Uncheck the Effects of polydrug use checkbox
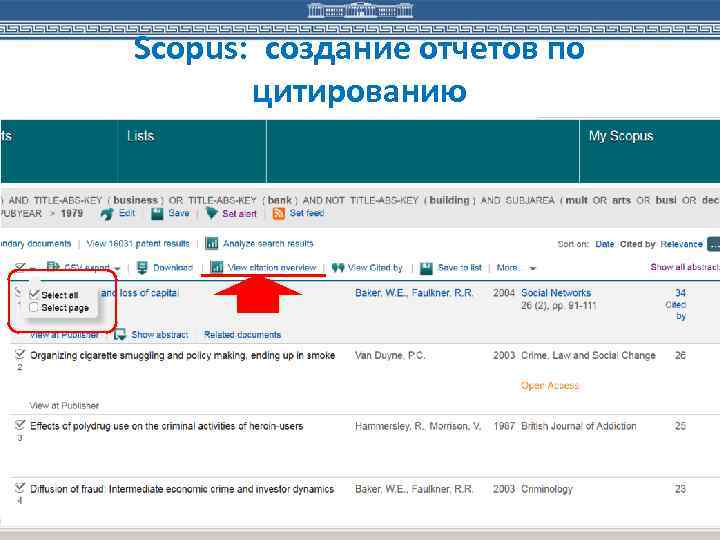The image size is (720, 540). 20,425
